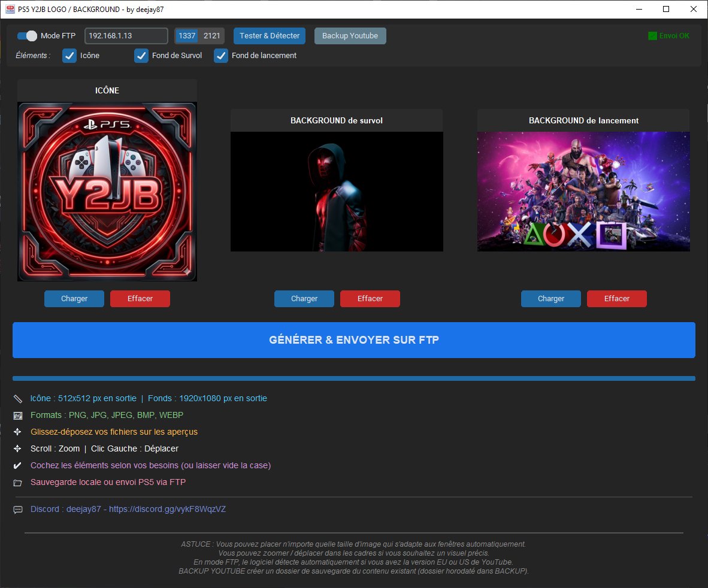Click the Éléments : label
708x588 pixels.
coord(33,56)
